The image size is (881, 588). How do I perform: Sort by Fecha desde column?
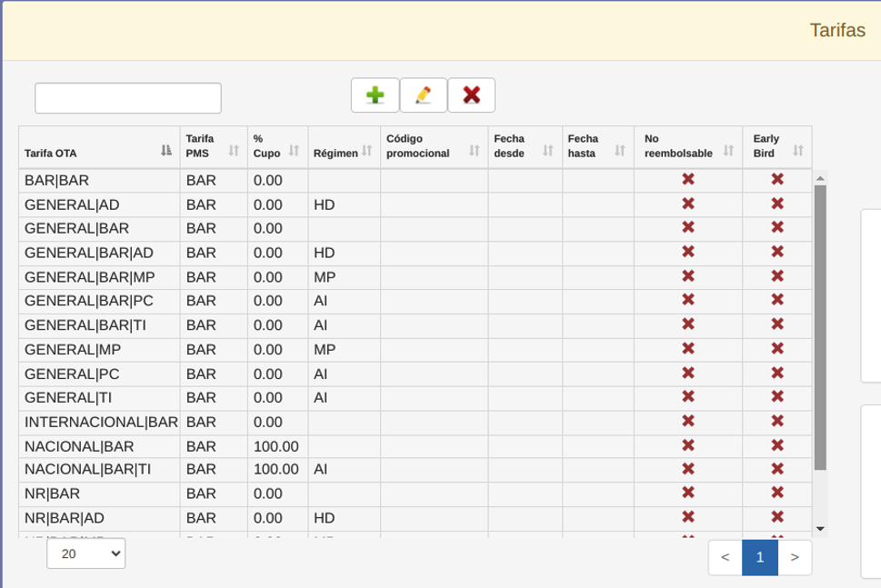tap(548, 151)
